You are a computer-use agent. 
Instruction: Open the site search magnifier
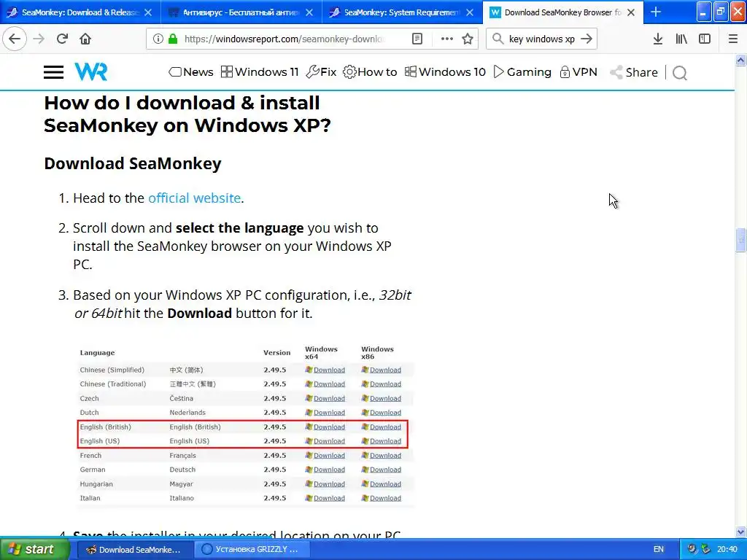tap(680, 72)
